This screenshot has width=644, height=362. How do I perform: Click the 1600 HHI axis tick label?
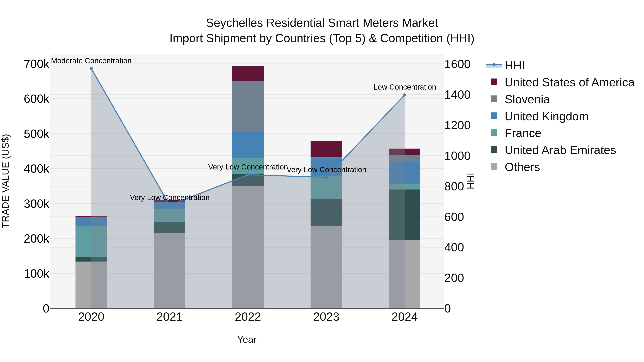click(x=457, y=64)
